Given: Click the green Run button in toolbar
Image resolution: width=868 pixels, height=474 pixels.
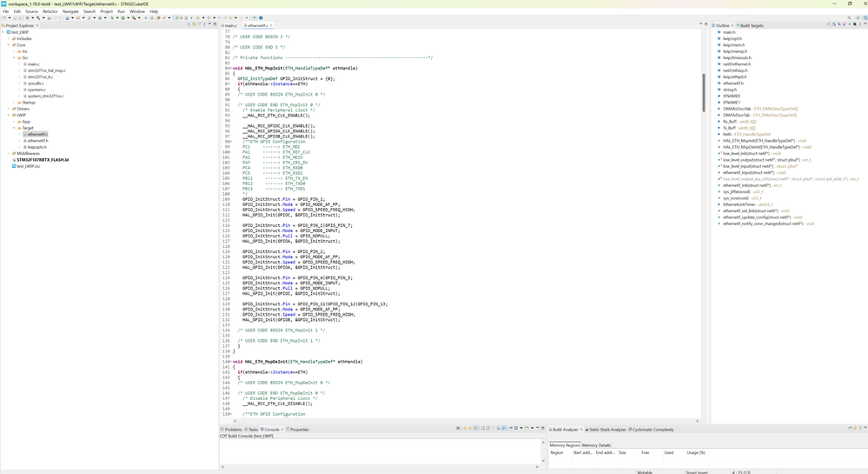Looking at the screenshot, I should pos(123,17).
